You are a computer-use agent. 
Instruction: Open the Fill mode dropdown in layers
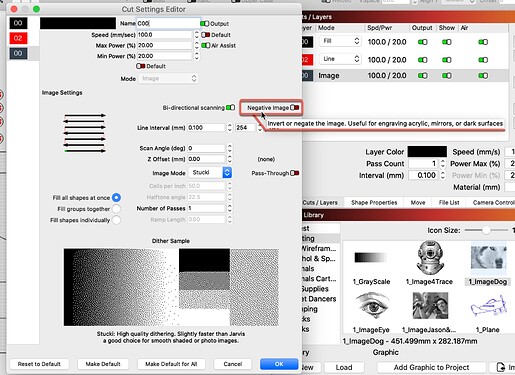click(340, 41)
